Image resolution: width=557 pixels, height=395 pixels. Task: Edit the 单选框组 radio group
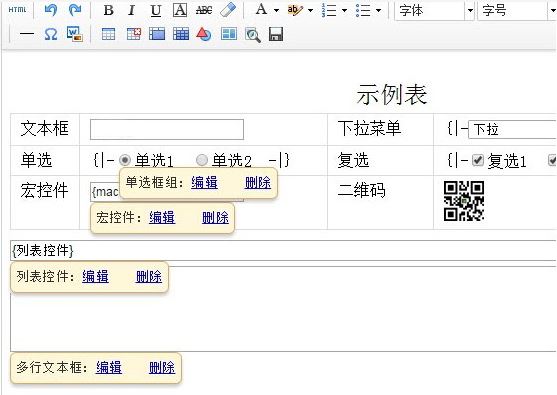[x=204, y=183]
